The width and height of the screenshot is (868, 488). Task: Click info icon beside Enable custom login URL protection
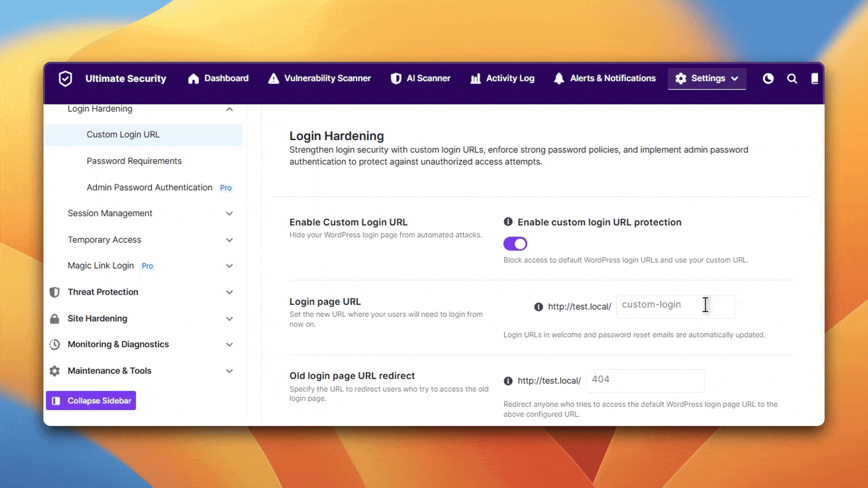click(508, 222)
